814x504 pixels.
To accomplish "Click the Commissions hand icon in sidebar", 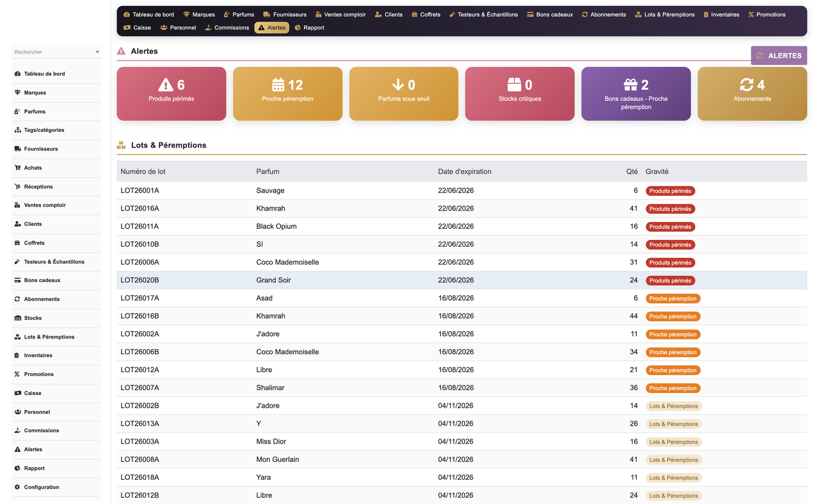I will tap(17, 431).
